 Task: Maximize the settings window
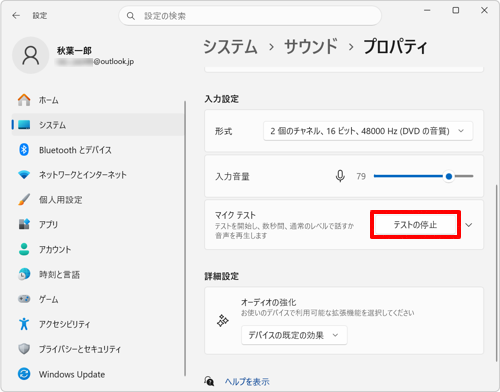456,11
